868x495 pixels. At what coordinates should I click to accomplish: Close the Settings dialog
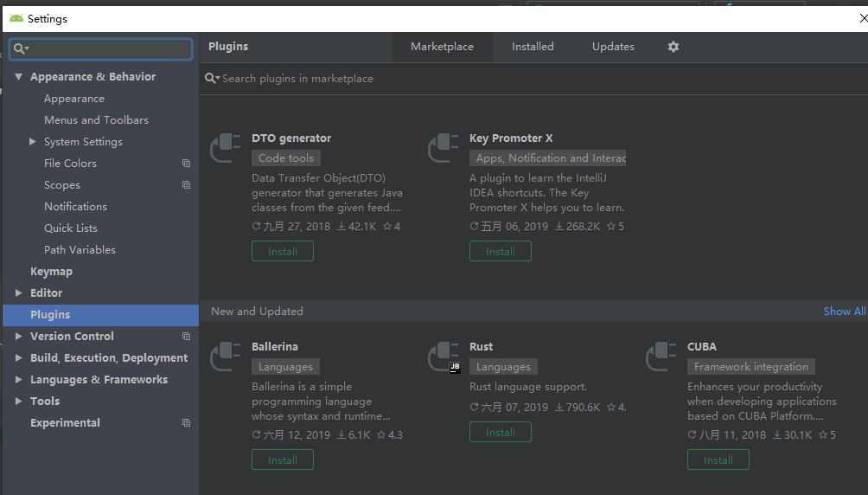point(863,18)
